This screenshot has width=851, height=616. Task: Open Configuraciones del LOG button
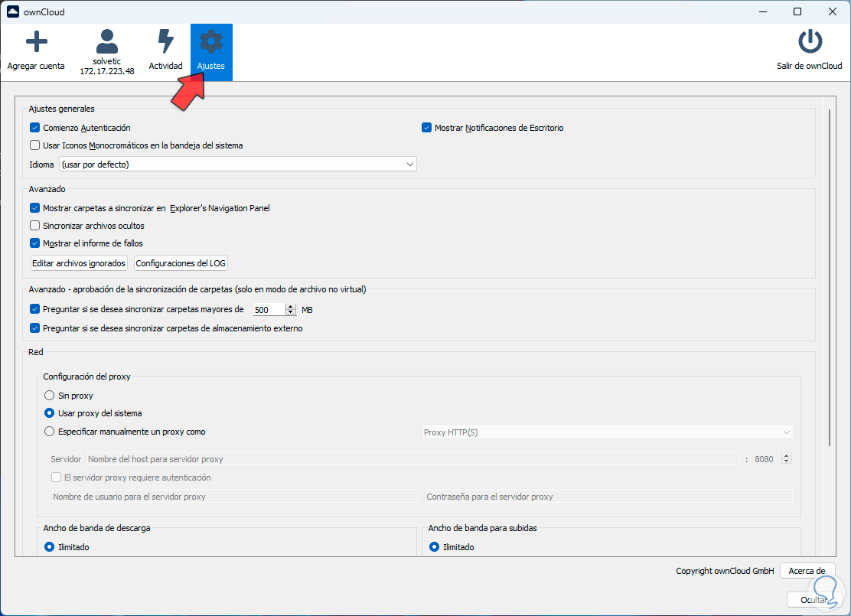pyautogui.click(x=181, y=263)
